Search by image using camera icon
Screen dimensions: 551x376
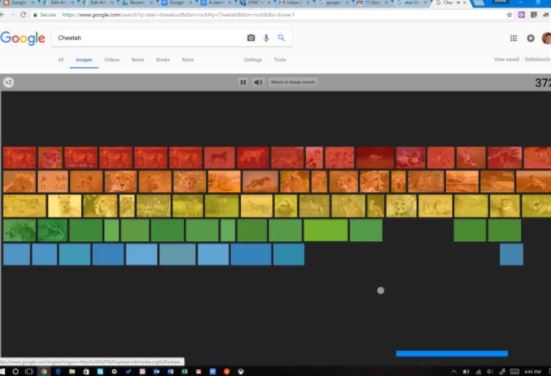pos(251,38)
